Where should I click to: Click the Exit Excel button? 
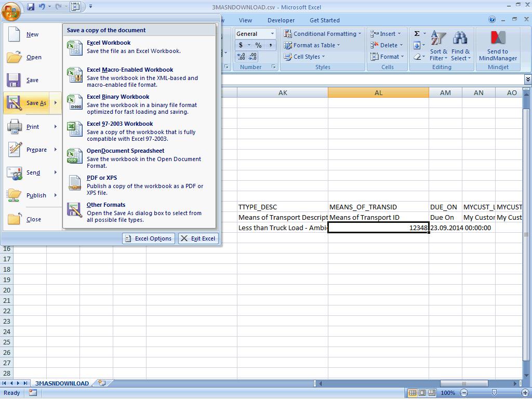[198, 238]
